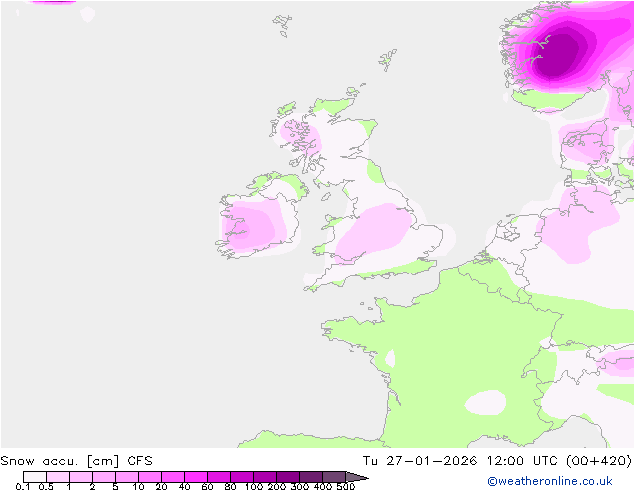Click the '0.1' legend label

click(x=23, y=486)
